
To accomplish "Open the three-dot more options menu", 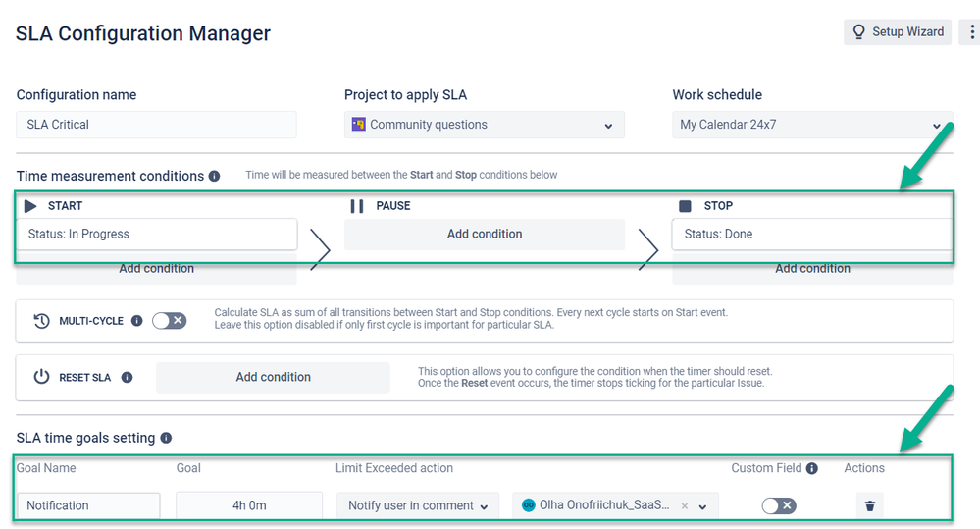I will pos(971,31).
